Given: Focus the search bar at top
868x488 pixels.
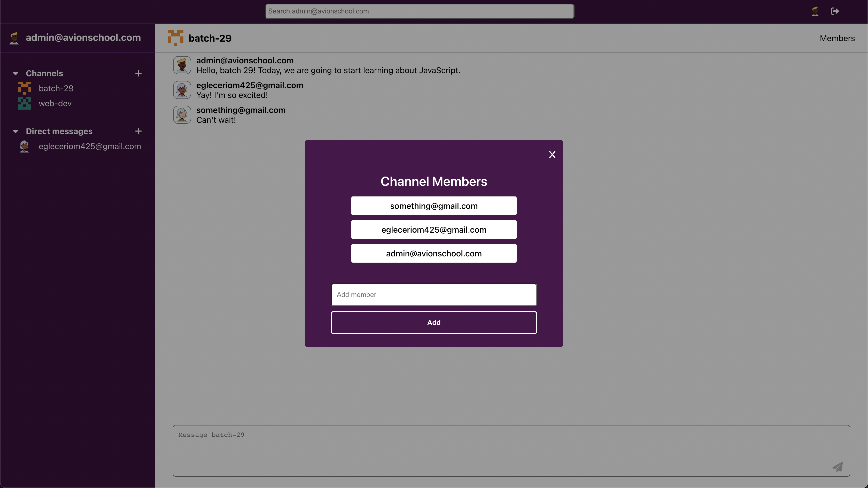Looking at the screenshot, I should (419, 11).
